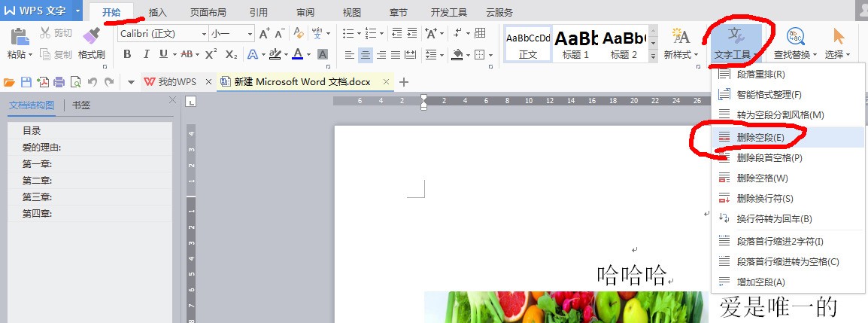
Task: Click the New Style (新样式) icon
Action: tap(681, 37)
